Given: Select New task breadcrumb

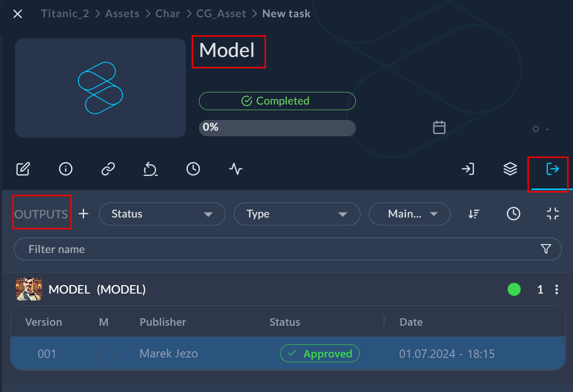Looking at the screenshot, I should [286, 14].
